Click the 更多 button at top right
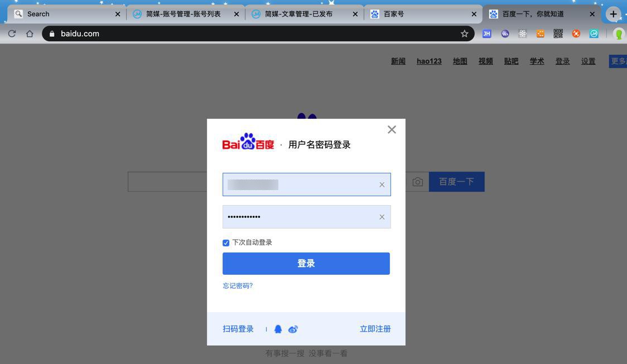The height and width of the screenshot is (364, 627). pyautogui.click(x=618, y=61)
